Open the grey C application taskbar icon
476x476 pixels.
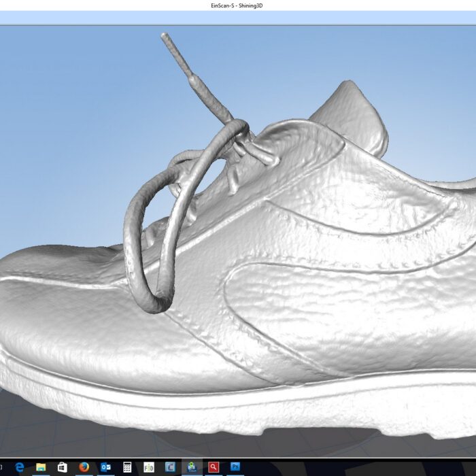tap(170, 467)
